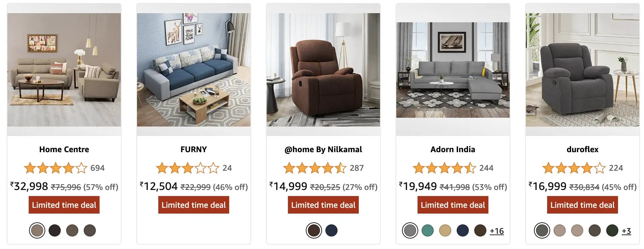Click the Home Centre brand name

64,149
